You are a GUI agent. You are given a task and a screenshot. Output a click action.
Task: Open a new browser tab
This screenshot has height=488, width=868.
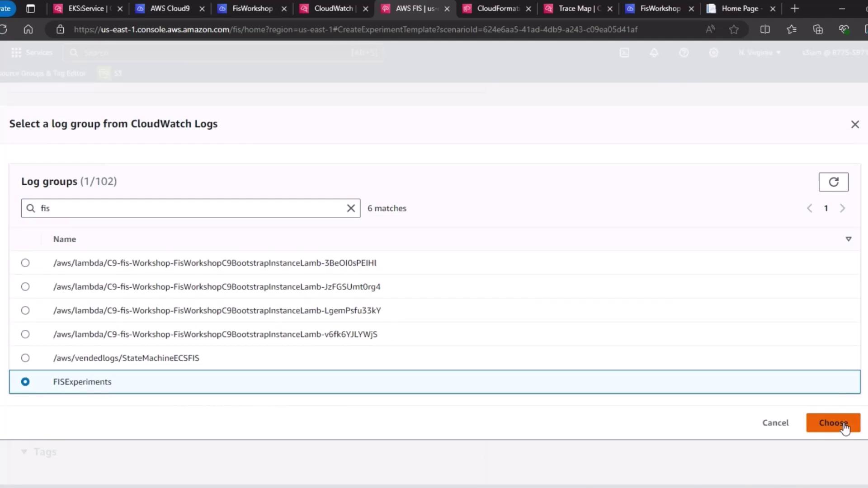click(795, 9)
